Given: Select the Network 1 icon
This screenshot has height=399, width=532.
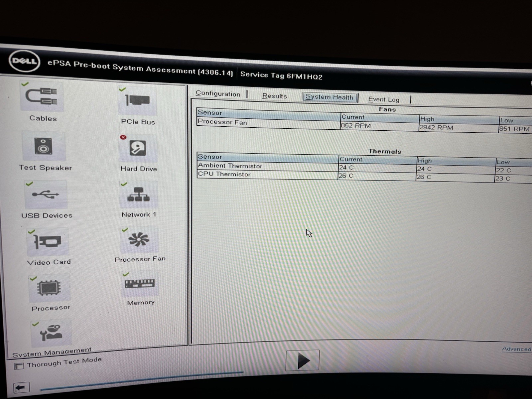Looking at the screenshot, I should tap(139, 195).
